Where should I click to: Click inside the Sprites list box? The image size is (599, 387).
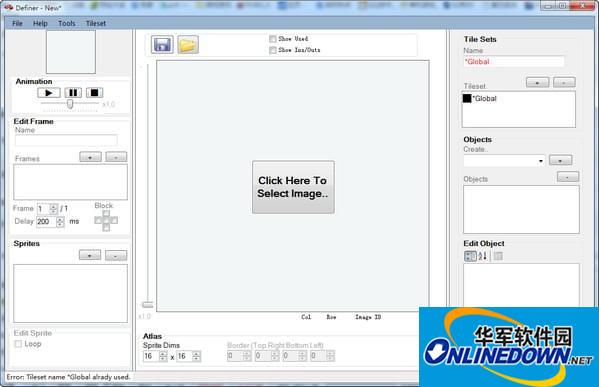[71, 293]
